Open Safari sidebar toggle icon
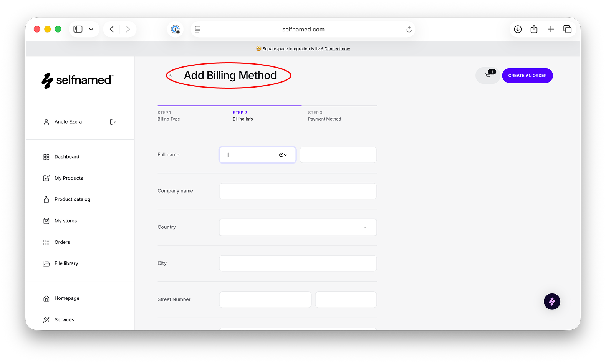Viewport: 606px width, 364px height. [78, 29]
